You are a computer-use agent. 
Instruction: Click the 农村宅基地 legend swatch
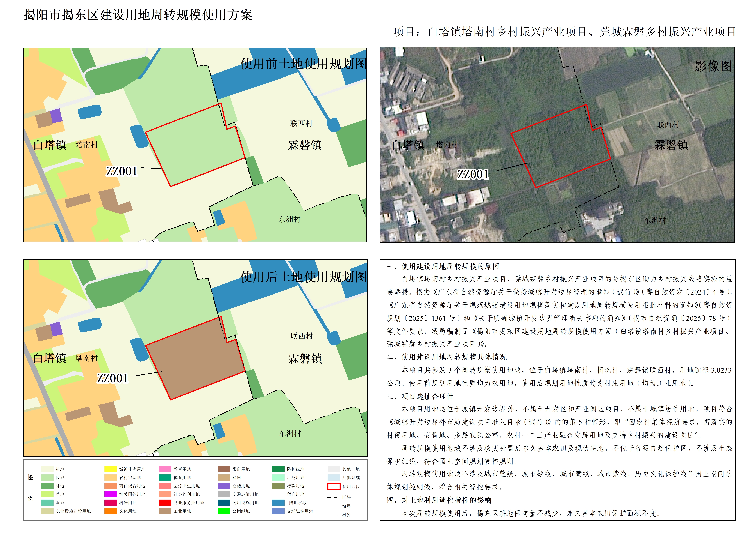[110, 477]
